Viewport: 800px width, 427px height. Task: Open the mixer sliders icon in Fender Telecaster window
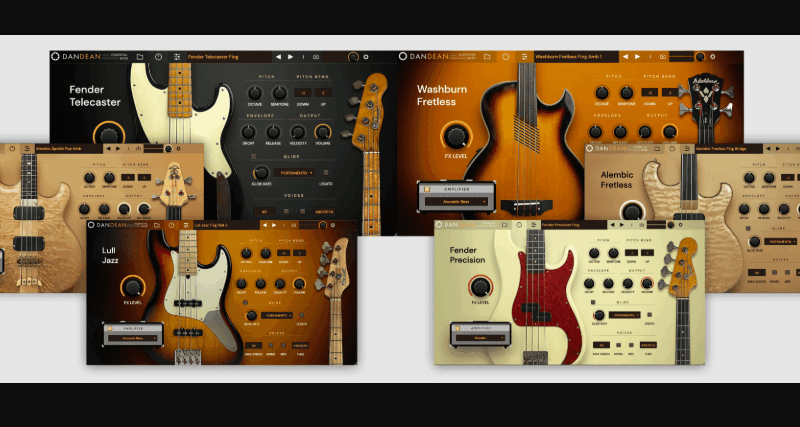(x=177, y=57)
